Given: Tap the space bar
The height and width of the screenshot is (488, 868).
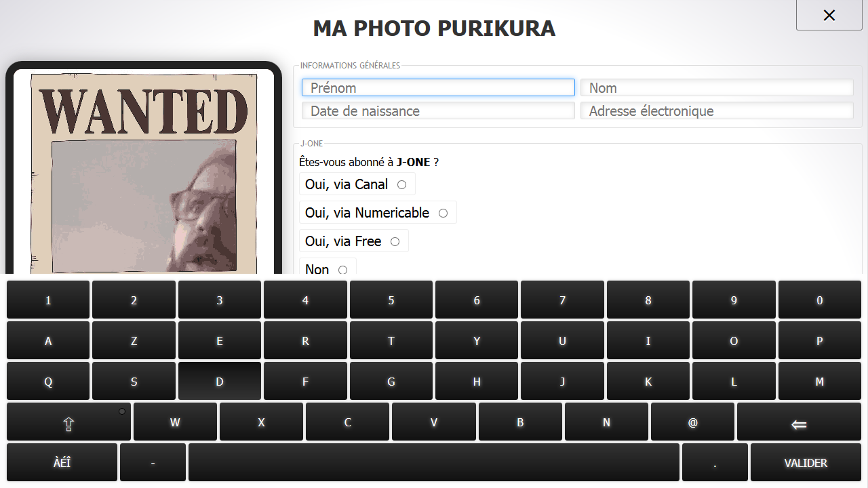Looking at the screenshot, I should 434,463.
